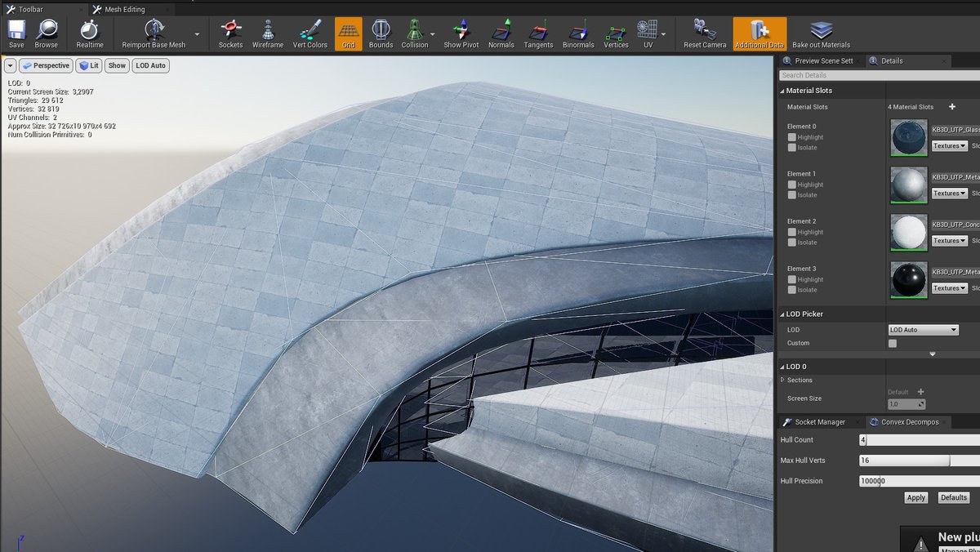
Task: Show Tangents on mesh
Action: click(x=538, y=33)
